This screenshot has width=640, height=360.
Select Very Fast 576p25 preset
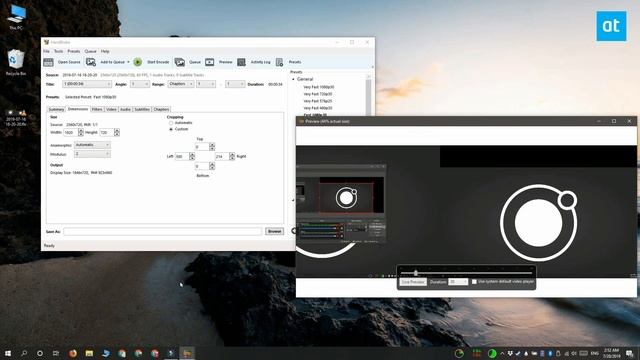point(318,101)
